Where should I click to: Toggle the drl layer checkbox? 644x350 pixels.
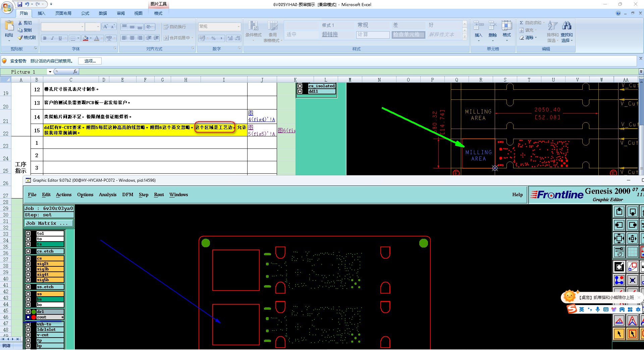click(28, 312)
